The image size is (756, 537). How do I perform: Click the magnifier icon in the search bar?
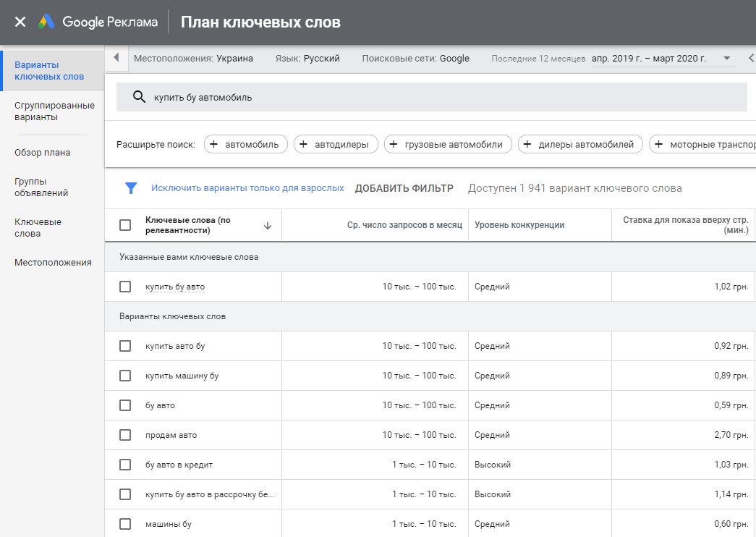pyautogui.click(x=137, y=97)
